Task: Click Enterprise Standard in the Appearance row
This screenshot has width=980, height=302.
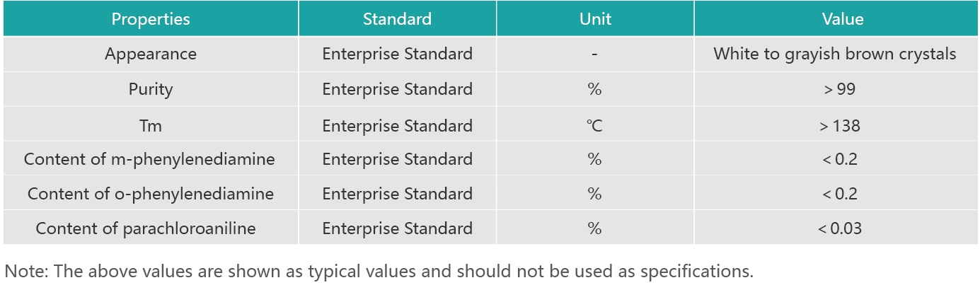Action: point(397,54)
